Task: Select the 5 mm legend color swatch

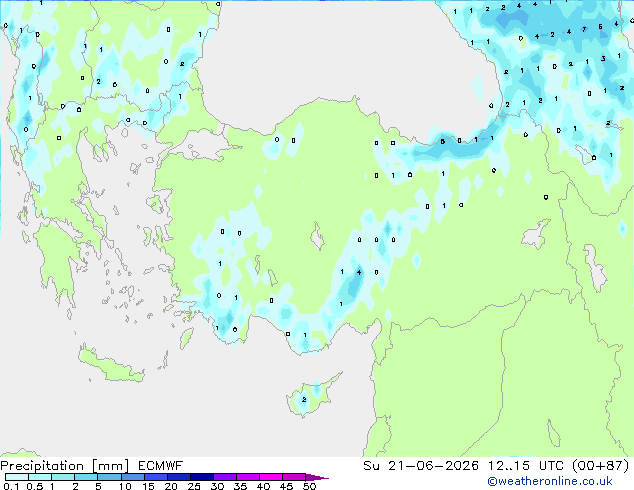Action: (109, 477)
